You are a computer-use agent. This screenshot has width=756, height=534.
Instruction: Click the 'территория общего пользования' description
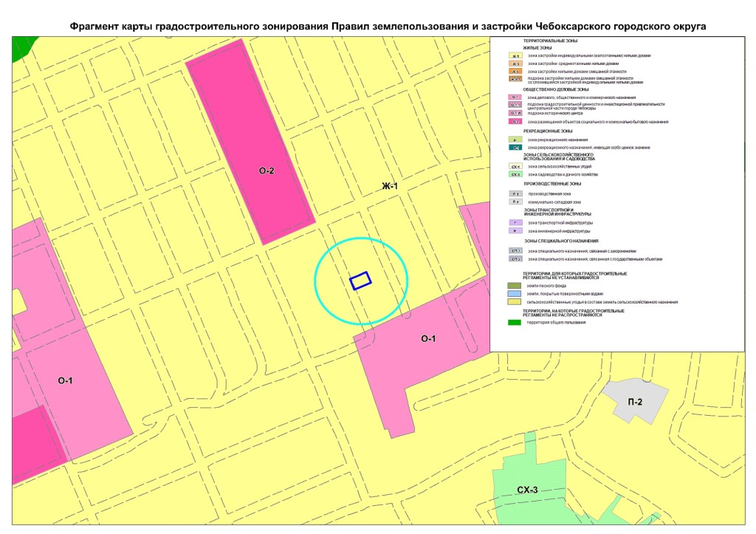[556, 322]
